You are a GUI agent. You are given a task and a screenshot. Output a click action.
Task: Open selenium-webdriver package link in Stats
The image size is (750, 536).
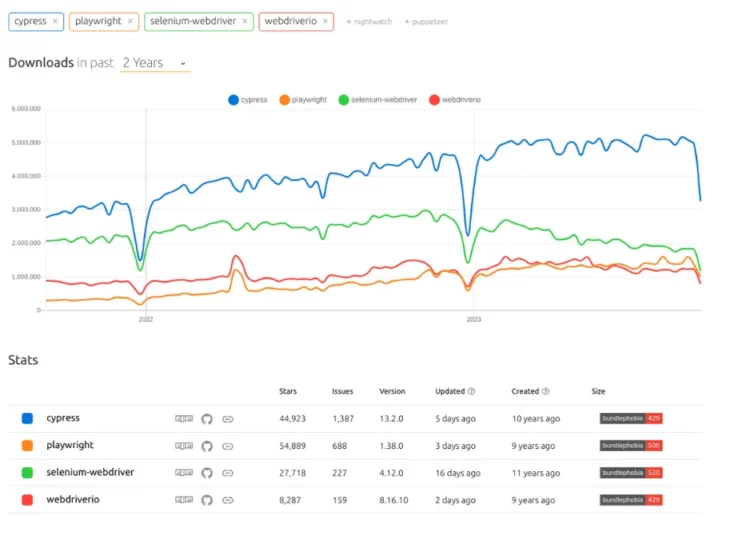coord(90,472)
